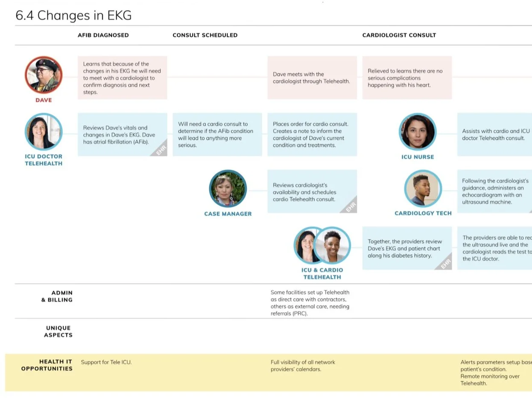Click the Health IT Opportunities yellow row label

47,365
